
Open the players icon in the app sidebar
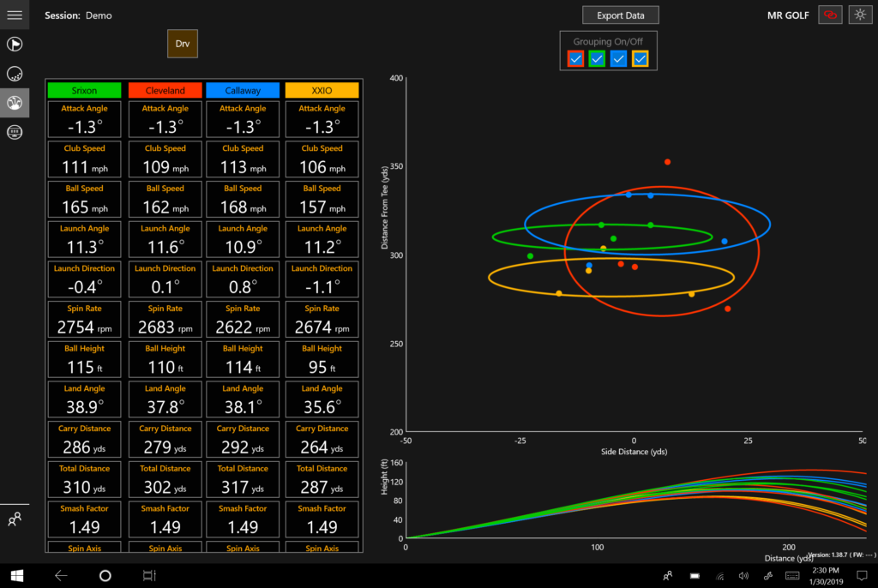coord(15,519)
